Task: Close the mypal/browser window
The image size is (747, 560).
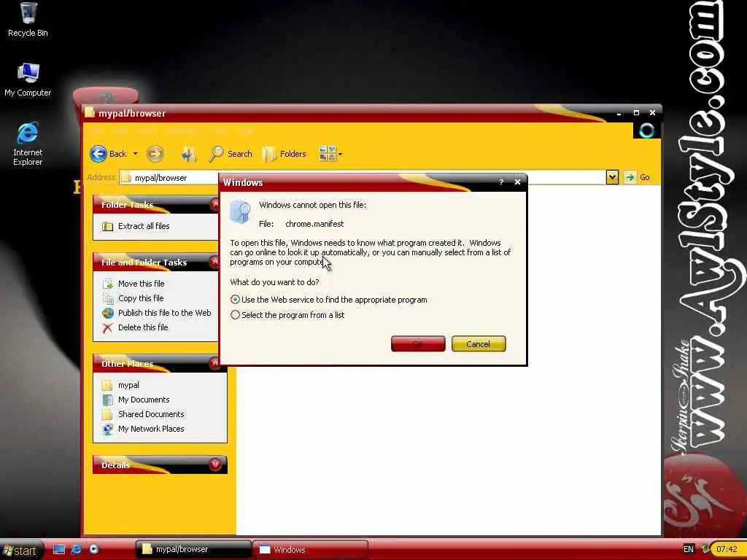Action: point(653,113)
